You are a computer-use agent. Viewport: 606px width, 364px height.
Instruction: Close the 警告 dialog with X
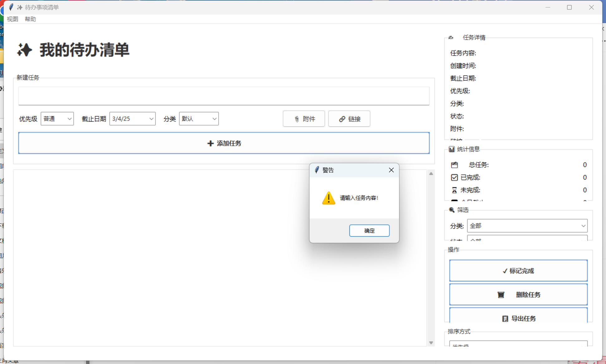tap(391, 170)
